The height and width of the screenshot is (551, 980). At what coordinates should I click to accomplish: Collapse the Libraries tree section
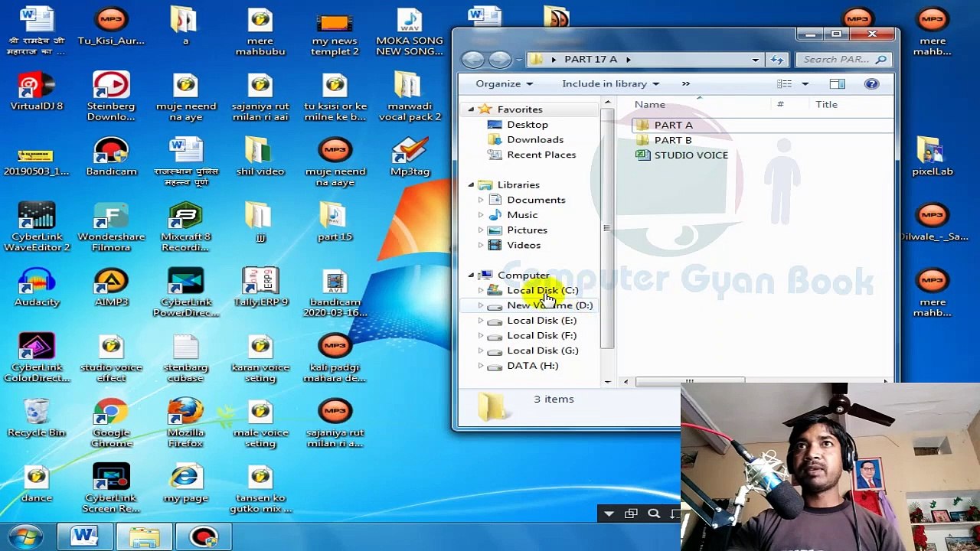point(471,184)
